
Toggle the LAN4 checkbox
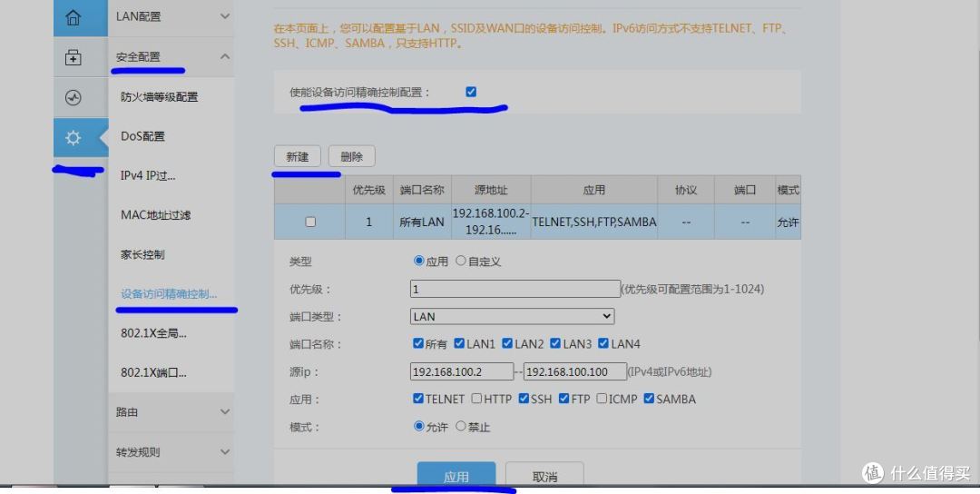pos(603,343)
